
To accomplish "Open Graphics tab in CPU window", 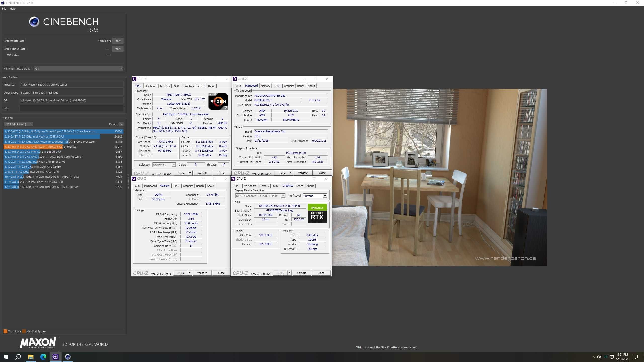I will [x=188, y=86].
